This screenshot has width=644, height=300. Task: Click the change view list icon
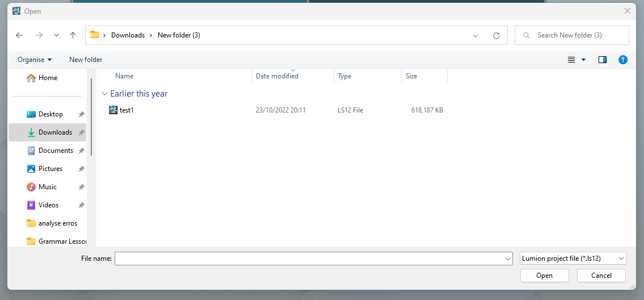[572, 60]
